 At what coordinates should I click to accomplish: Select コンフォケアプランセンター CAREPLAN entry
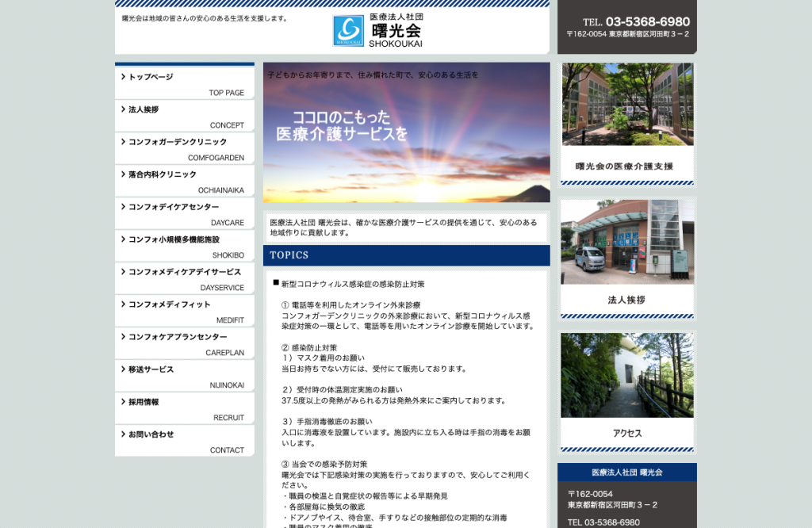[184, 344]
